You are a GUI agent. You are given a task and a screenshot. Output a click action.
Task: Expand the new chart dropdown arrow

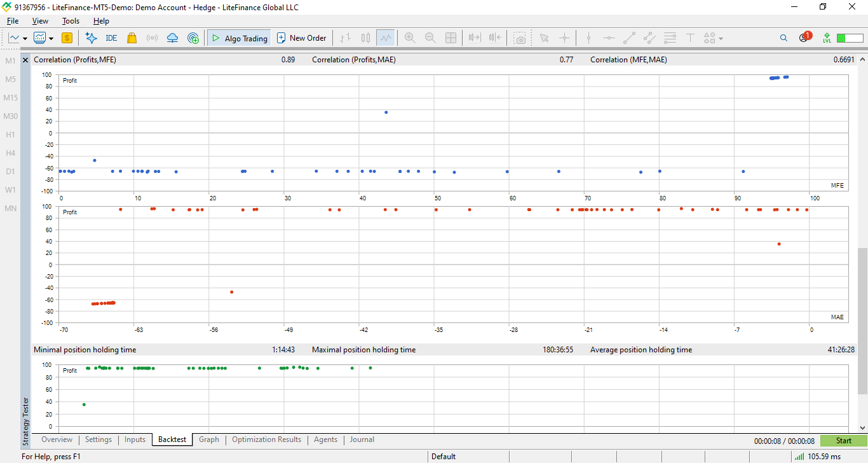[25, 39]
